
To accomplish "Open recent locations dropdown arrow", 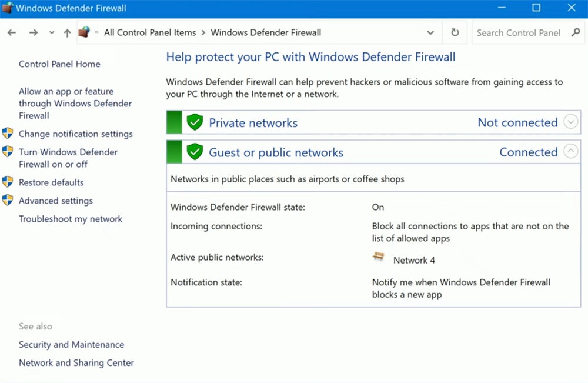I will click(52, 33).
